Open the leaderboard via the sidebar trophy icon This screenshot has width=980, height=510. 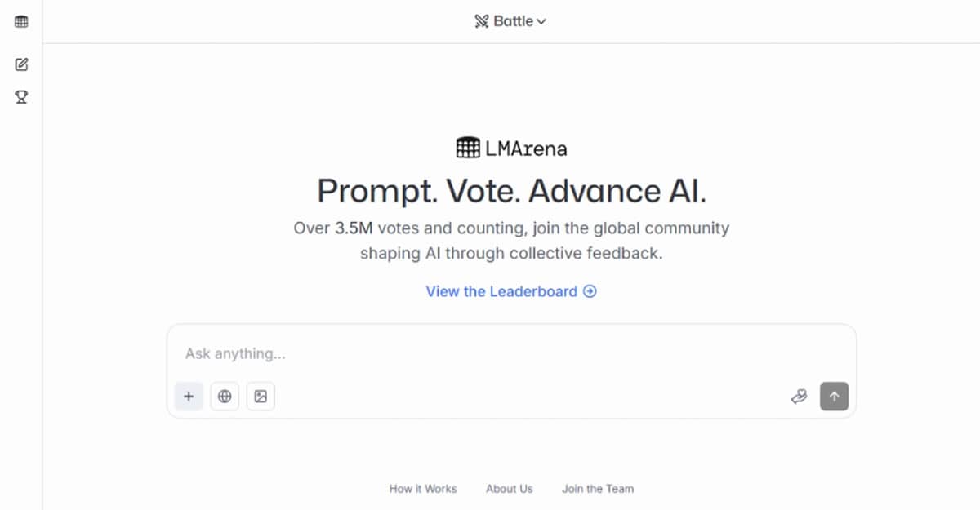pyautogui.click(x=21, y=97)
